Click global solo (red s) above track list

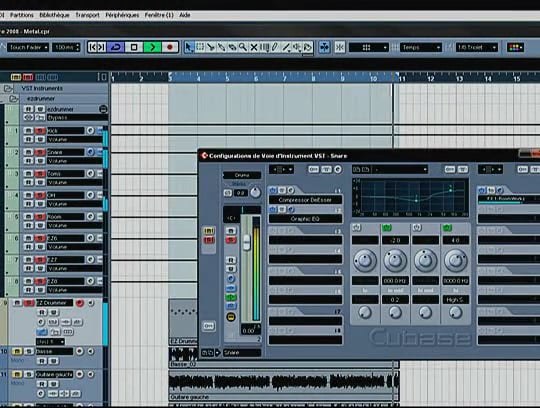click(28, 77)
